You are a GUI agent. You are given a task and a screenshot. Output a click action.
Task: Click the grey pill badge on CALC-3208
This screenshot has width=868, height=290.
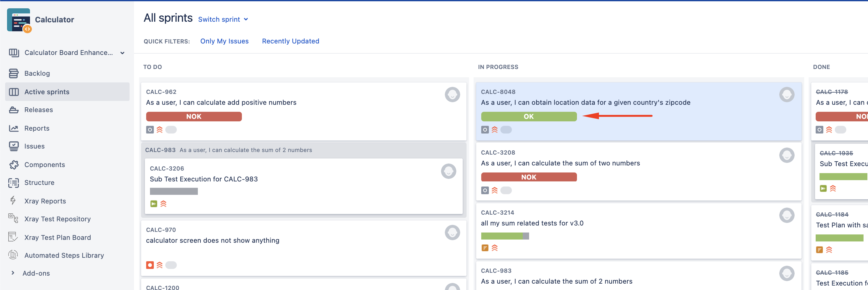pos(506,190)
